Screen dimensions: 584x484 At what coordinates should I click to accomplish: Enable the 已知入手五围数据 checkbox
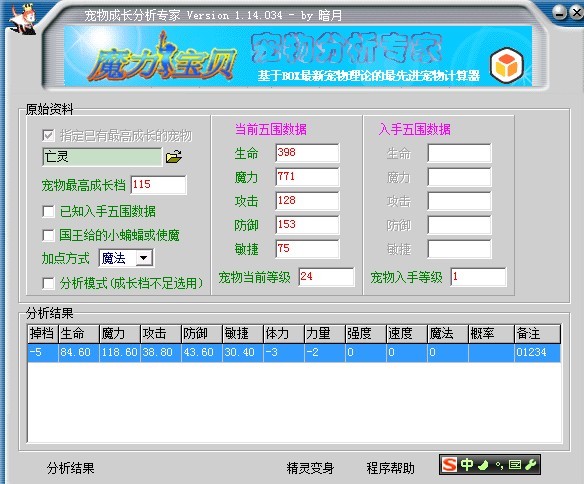coord(48,211)
